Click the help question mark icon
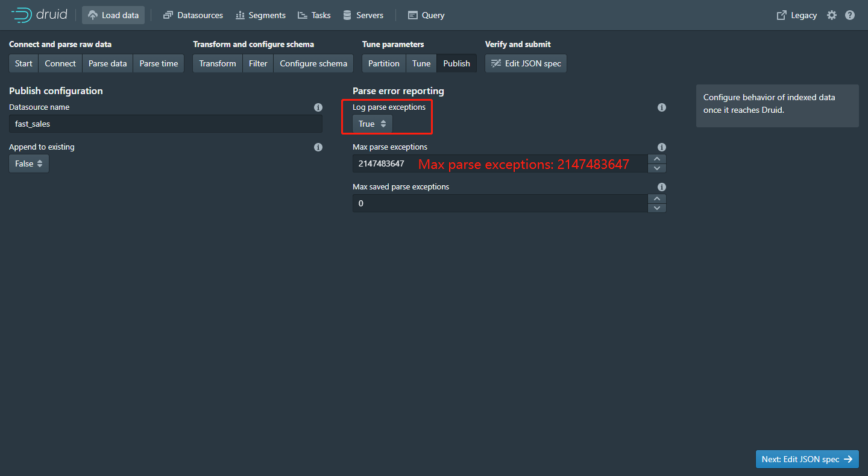The width and height of the screenshot is (868, 476). click(850, 15)
